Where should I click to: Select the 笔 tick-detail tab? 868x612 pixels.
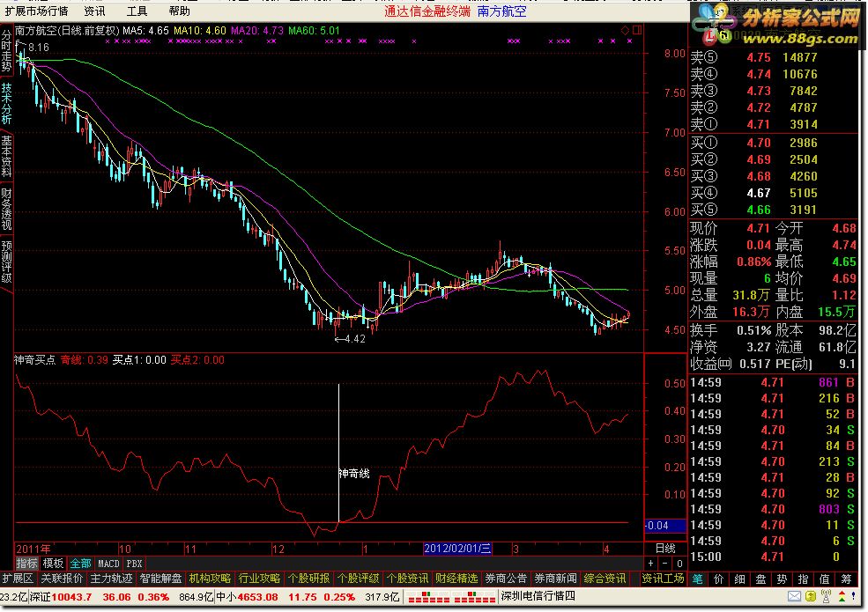point(698,579)
